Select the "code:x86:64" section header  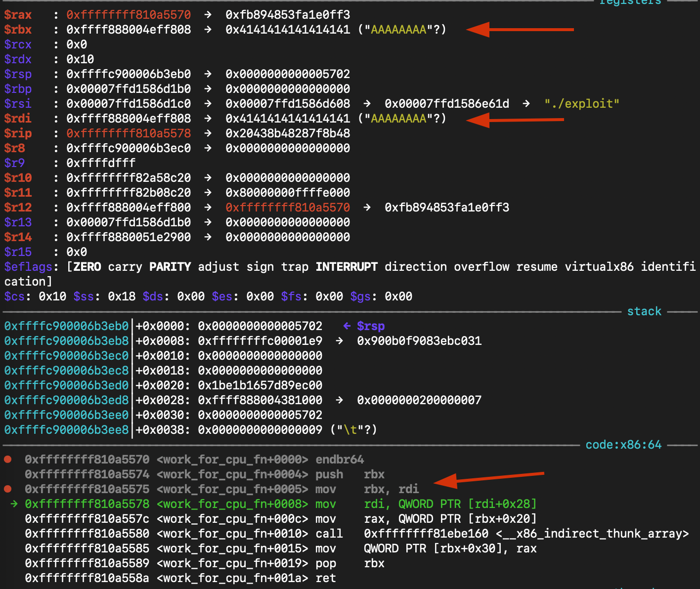[623, 445]
